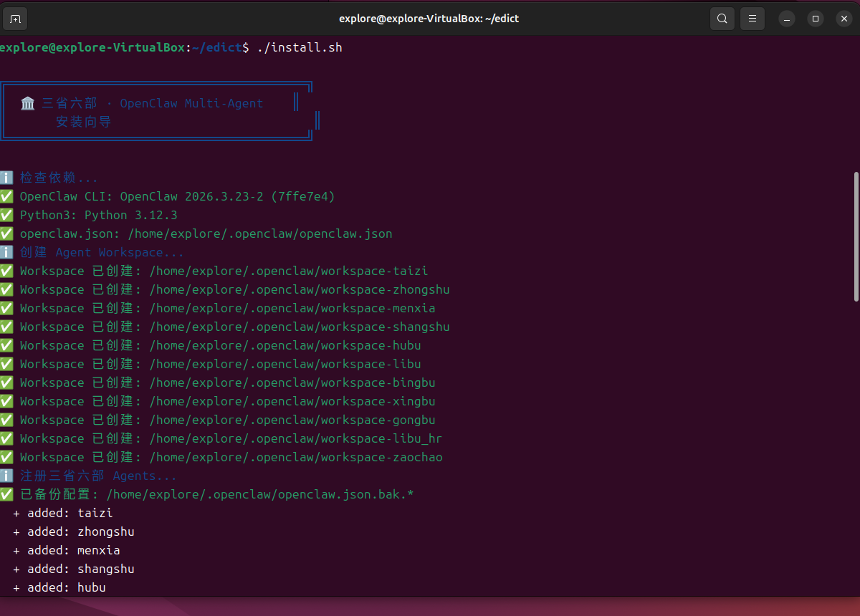Click the building emoji in the banner
This screenshot has width=860, height=616.
tap(28, 103)
